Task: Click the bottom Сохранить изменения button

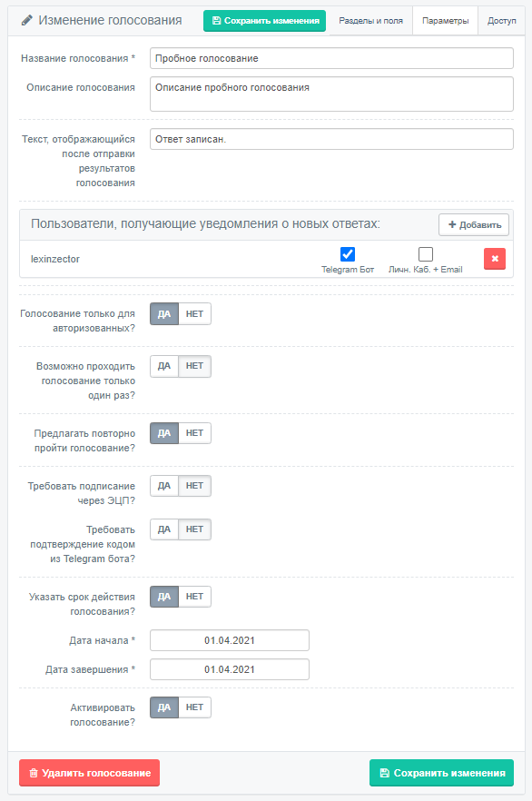Action: tap(441, 773)
